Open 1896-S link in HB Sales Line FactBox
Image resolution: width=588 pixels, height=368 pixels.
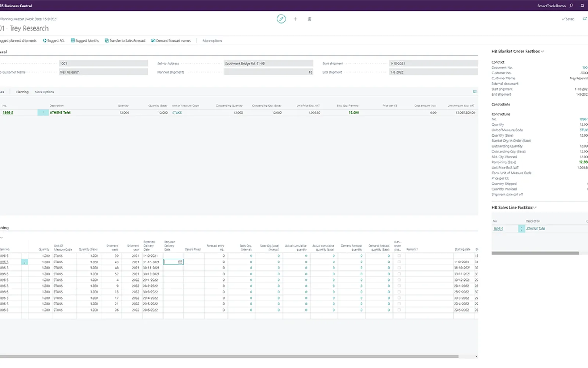[x=498, y=229]
